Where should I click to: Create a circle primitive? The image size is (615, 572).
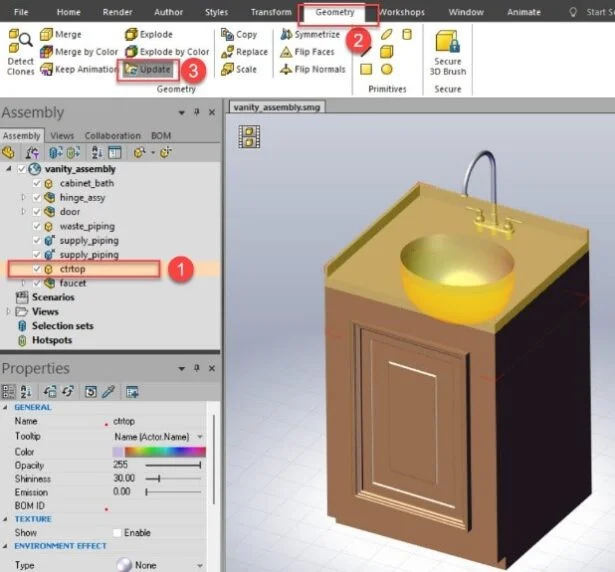387,69
